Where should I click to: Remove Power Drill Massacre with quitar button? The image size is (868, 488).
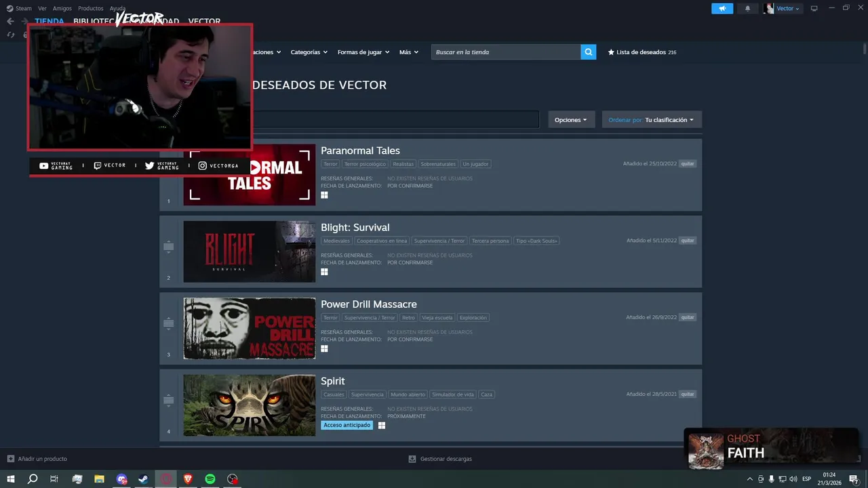[688, 317]
